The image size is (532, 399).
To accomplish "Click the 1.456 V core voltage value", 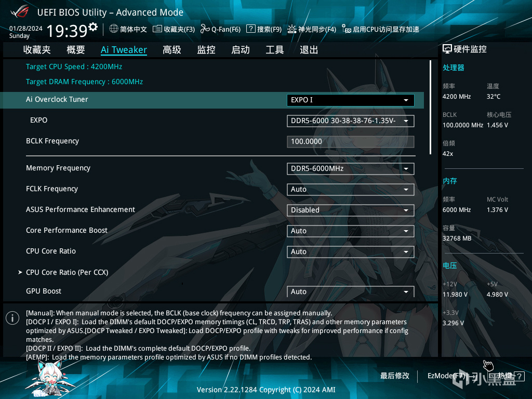I will pos(497,125).
